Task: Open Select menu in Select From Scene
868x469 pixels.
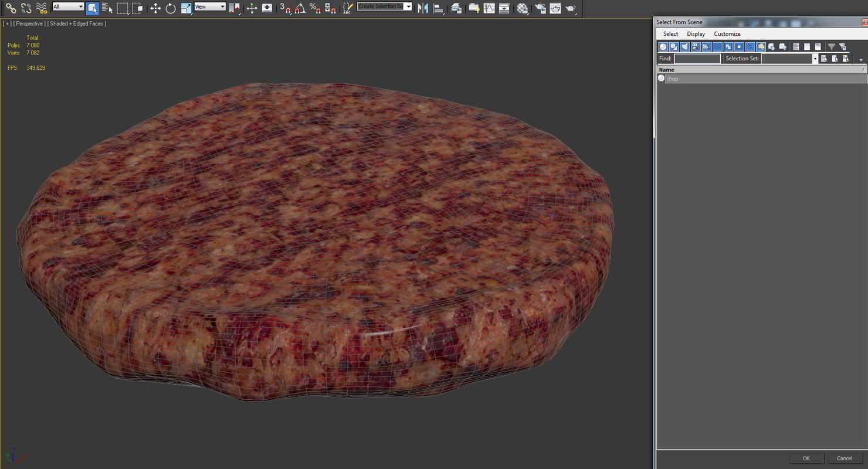Action: [x=670, y=34]
